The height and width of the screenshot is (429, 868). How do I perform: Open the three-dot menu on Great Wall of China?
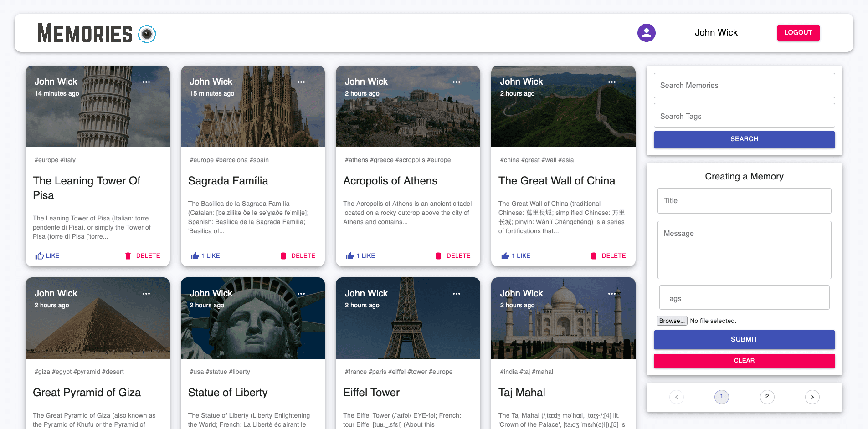(x=612, y=82)
